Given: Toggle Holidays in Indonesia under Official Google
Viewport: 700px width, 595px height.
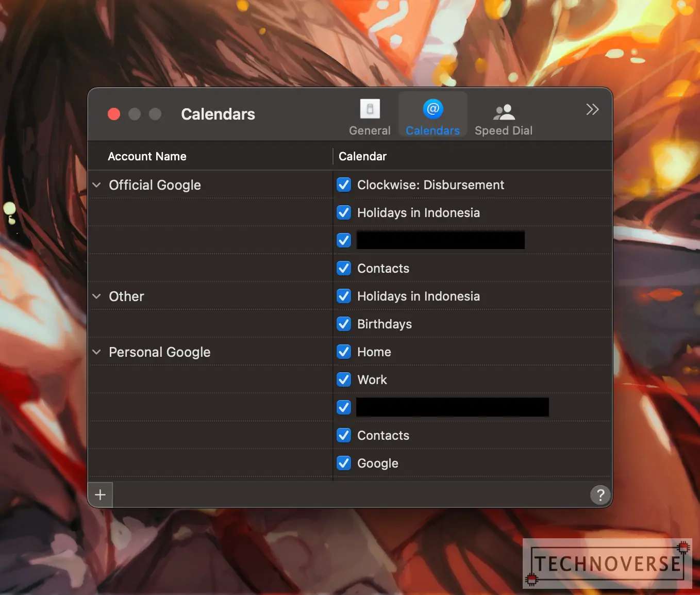Looking at the screenshot, I should [x=344, y=212].
